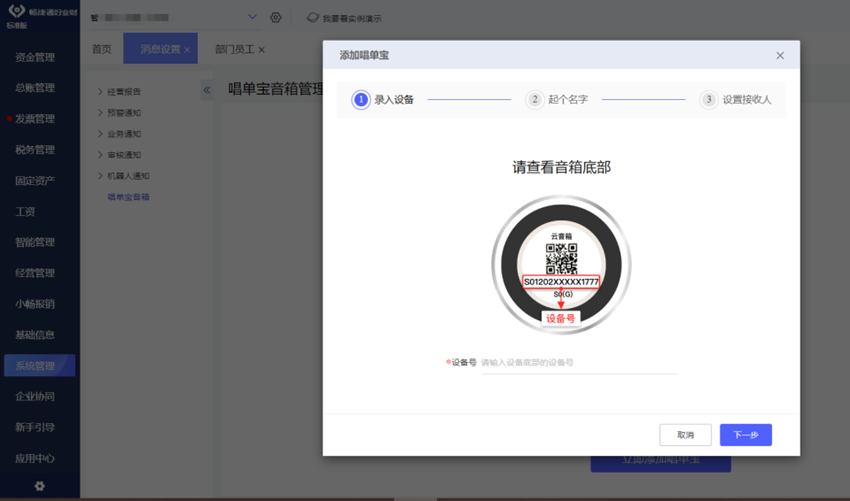Open 应用中心 in the sidebar
Viewport: 850px width, 501px height.
pyautogui.click(x=35, y=458)
